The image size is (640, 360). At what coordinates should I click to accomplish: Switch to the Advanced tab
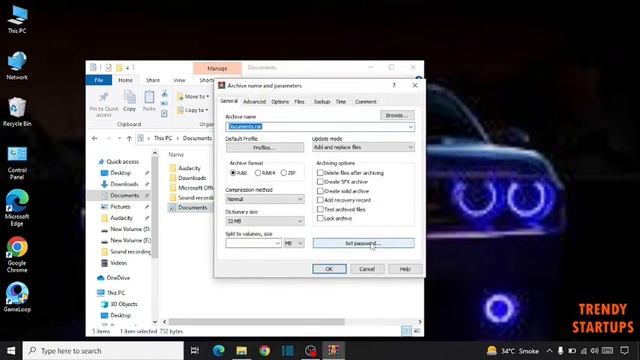(254, 102)
